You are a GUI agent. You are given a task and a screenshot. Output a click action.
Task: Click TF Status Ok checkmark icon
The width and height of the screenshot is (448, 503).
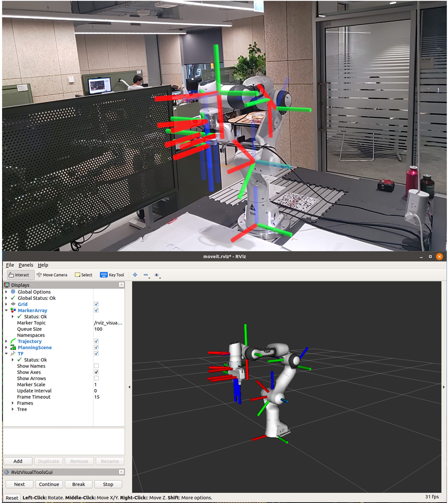(19, 360)
